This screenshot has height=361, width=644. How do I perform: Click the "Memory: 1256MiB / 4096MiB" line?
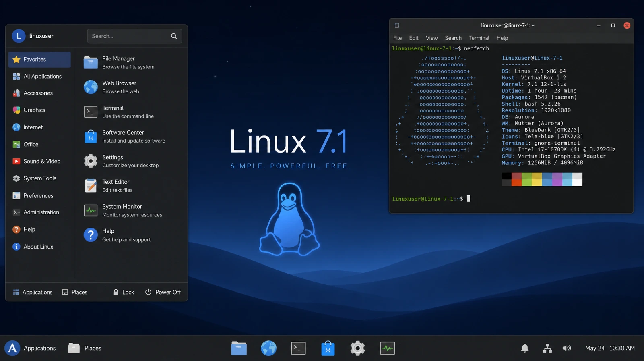tap(542, 163)
